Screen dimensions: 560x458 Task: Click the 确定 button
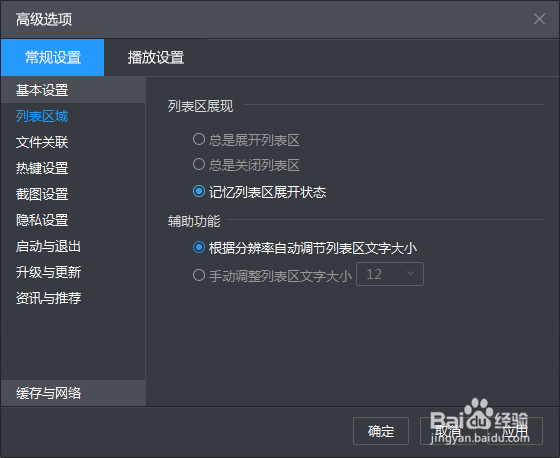point(381,431)
